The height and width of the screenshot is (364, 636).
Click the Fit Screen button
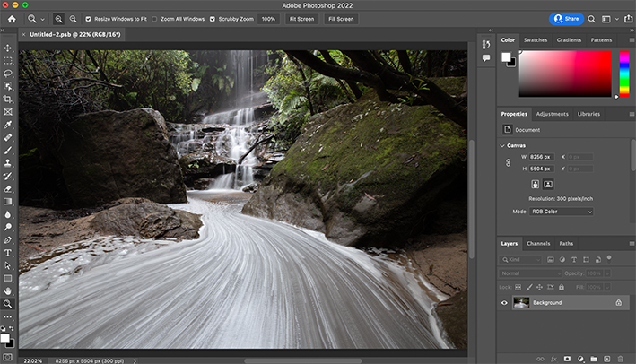point(302,18)
